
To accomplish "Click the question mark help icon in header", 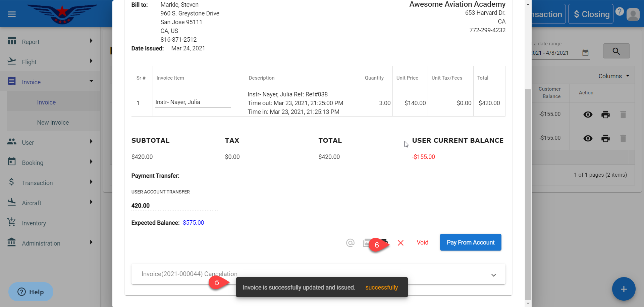I will 620,11.
